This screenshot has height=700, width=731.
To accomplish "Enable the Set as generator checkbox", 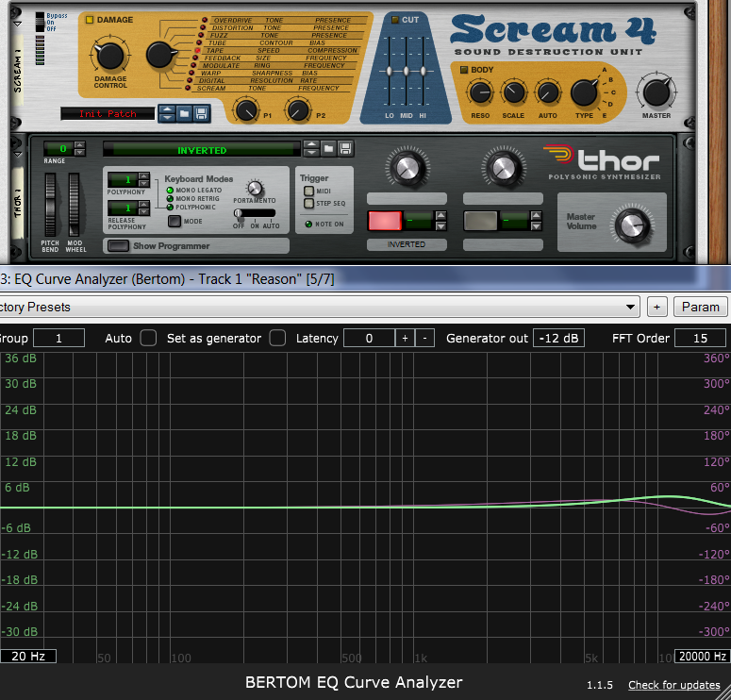I will (277, 338).
